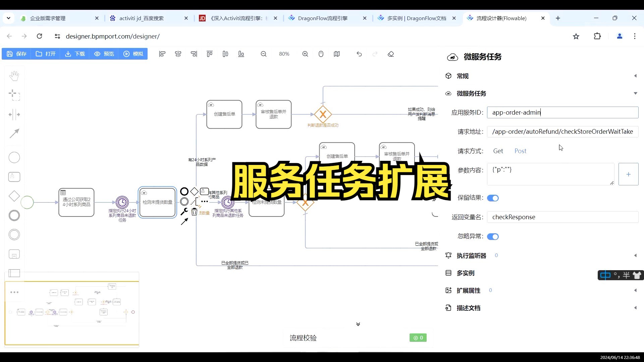Click the 模拟 simulate button
This screenshot has height=362, width=644.
pos(133,54)
